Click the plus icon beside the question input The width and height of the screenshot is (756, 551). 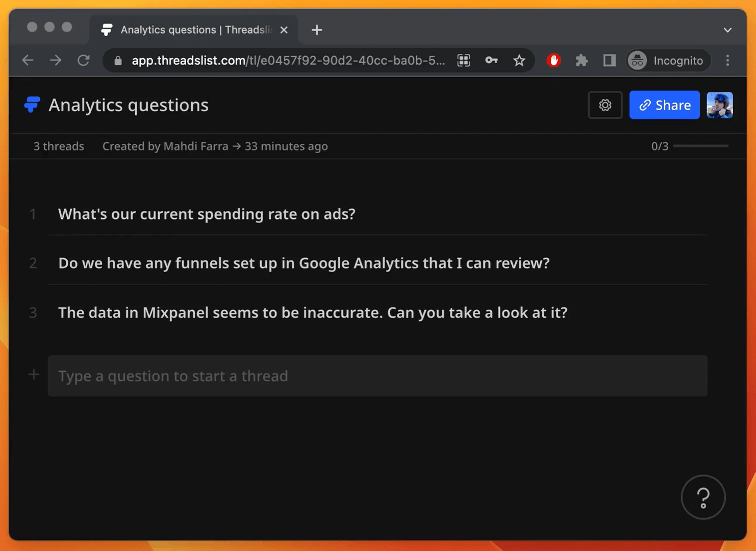point(34,374)
